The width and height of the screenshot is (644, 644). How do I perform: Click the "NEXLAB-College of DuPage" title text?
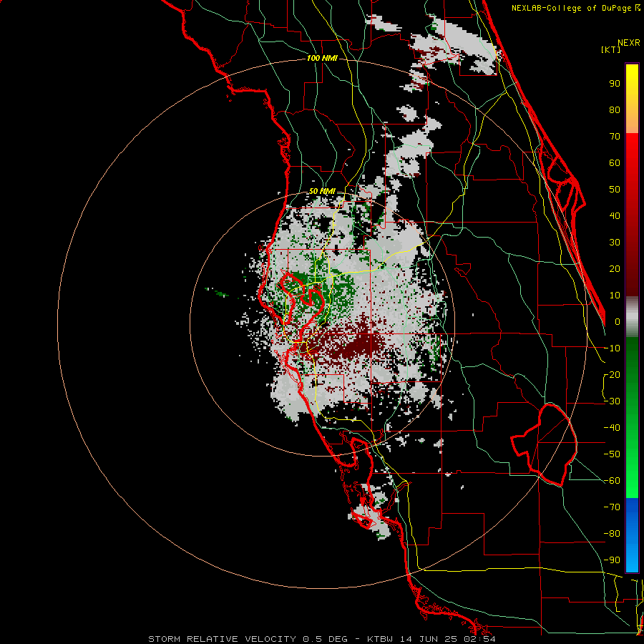(x=572, y=8)
